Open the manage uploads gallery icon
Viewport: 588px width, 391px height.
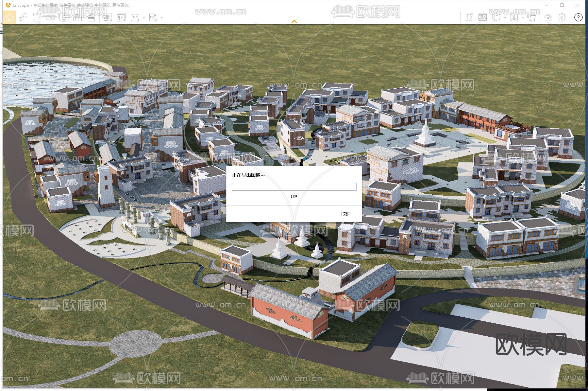(483, 17)
